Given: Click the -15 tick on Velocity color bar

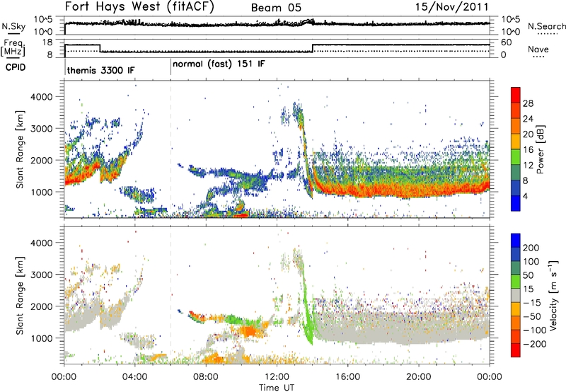Looking at the screenshot, I should (x=532, y=303).
